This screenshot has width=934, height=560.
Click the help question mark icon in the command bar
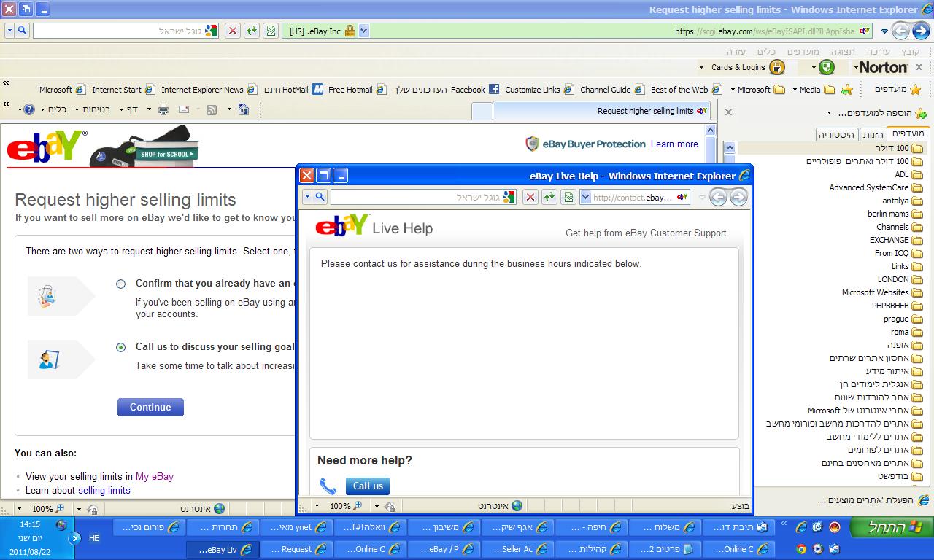coord(29,109)
